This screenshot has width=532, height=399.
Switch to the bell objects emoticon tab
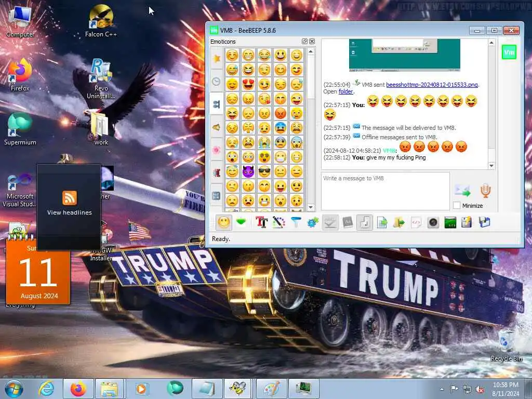(x=217, y=127)
